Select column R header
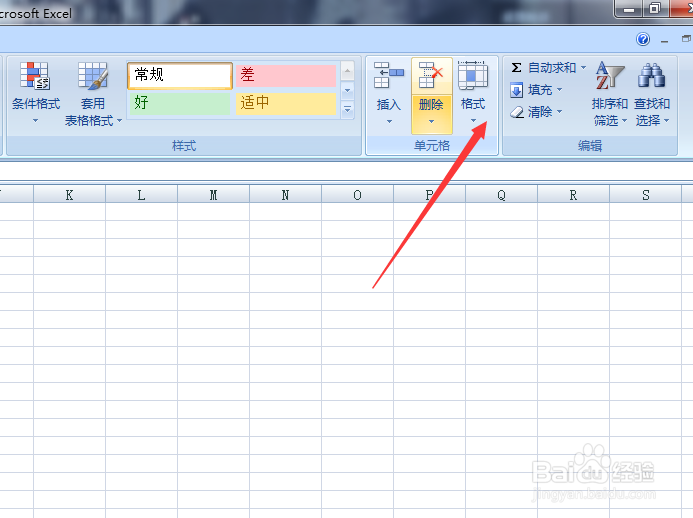Viewport: 693px width, 518px height. coord(573,194)
